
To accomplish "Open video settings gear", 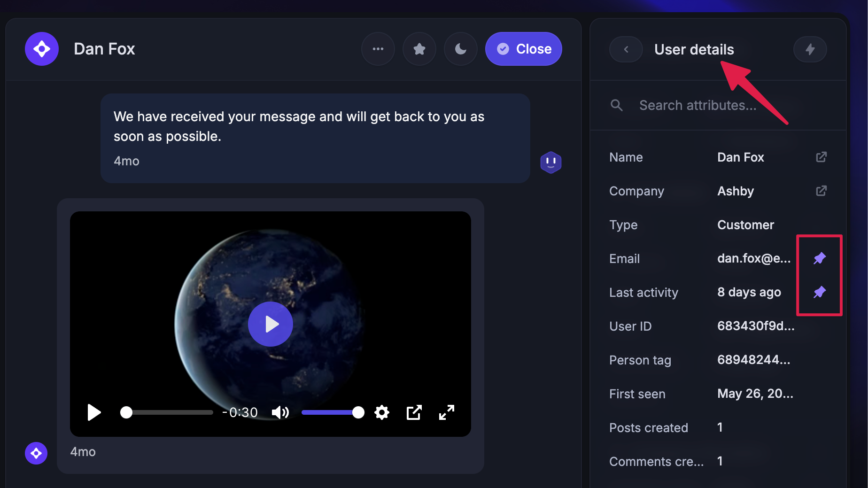I will point(382,412).
